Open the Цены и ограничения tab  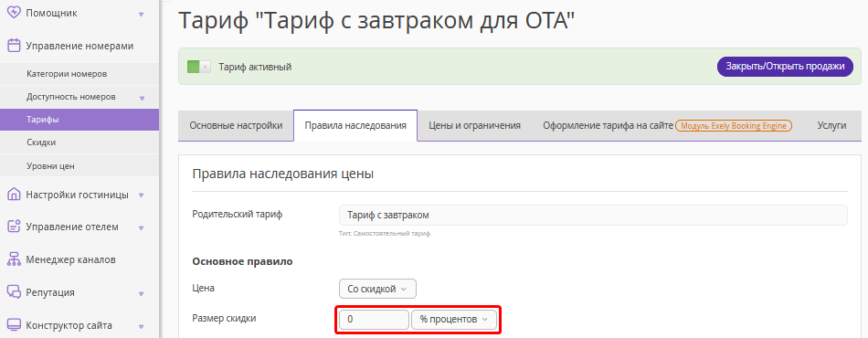[x=474, y=125]
